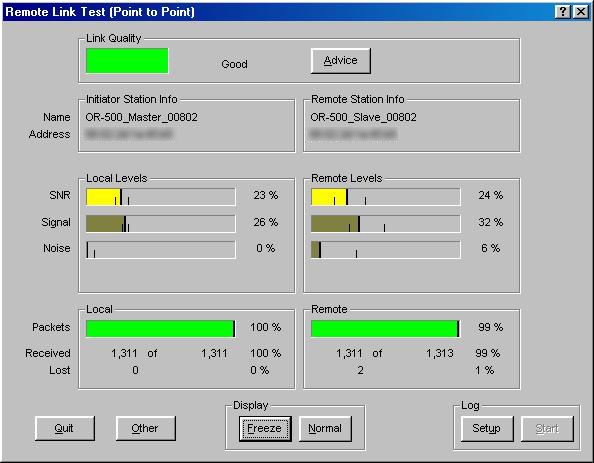Click the Remote Signal level bar
Image resolution: width=594 pixels, height=463 pixels.
[x=386, y=224]
